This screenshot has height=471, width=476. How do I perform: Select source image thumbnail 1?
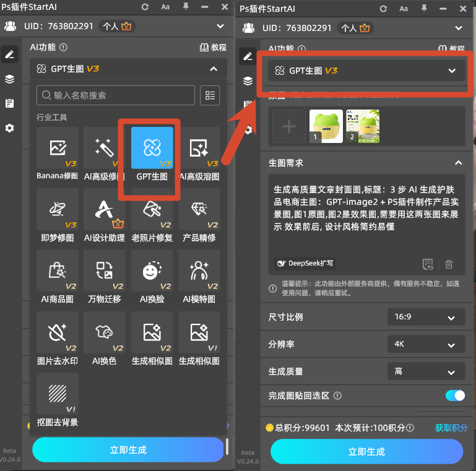[x=326, y=126]
